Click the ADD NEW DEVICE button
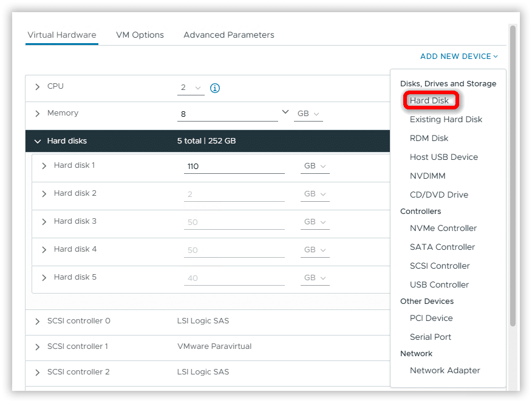This screenshot has height=403, width=532. [x=459, y=57]
